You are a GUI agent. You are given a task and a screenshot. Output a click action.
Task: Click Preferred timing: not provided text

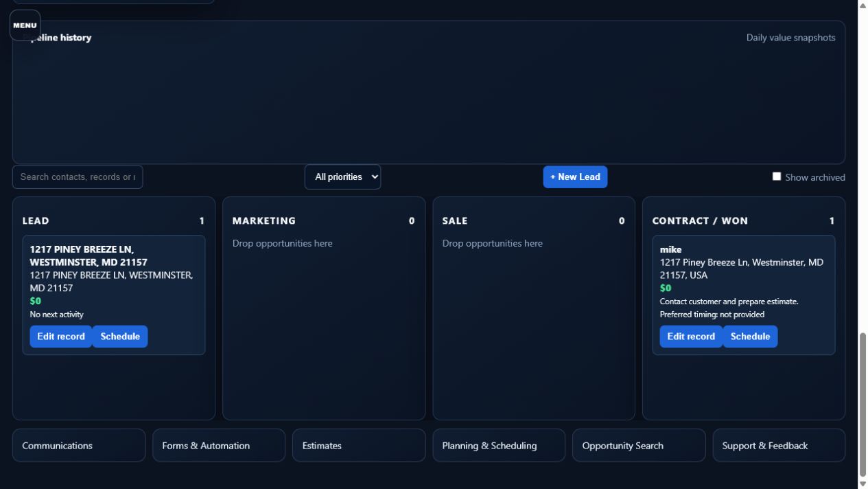pos(712,315)
